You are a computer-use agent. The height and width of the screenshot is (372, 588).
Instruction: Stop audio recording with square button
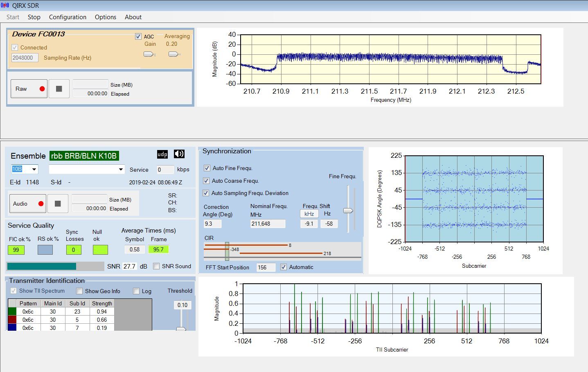58,204
